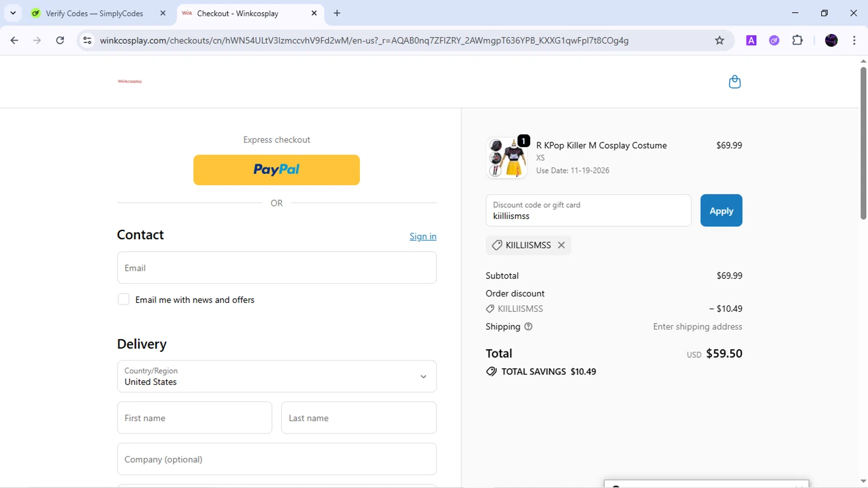The width and height of the screenshot is (868, 488).
Task: Click the Delivery heading
Action: pos(142,344)
